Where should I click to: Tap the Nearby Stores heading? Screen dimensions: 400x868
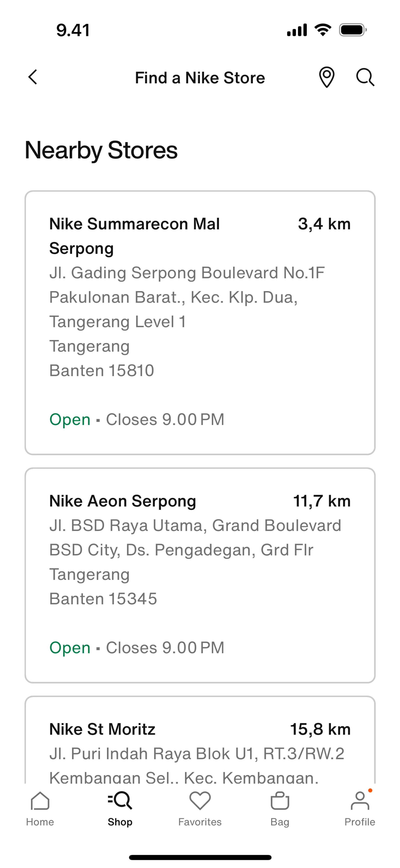[x=101, y=150]
